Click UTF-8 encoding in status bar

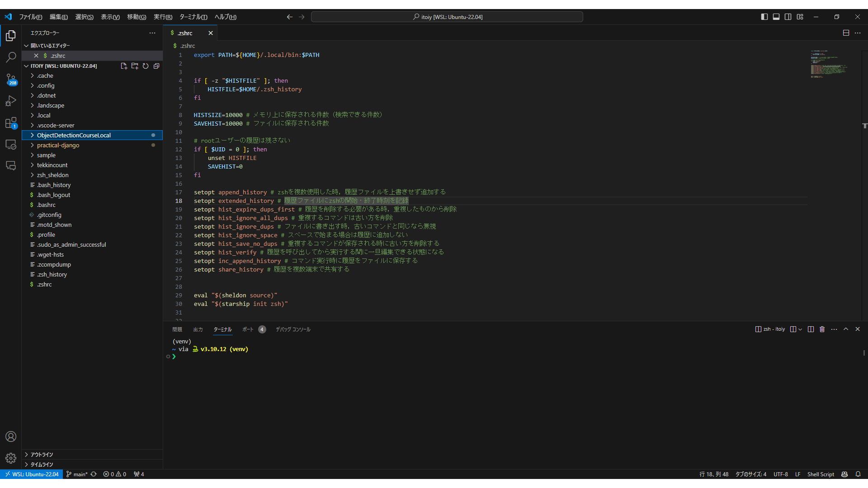pyautogui.click(x=781, y=474)
